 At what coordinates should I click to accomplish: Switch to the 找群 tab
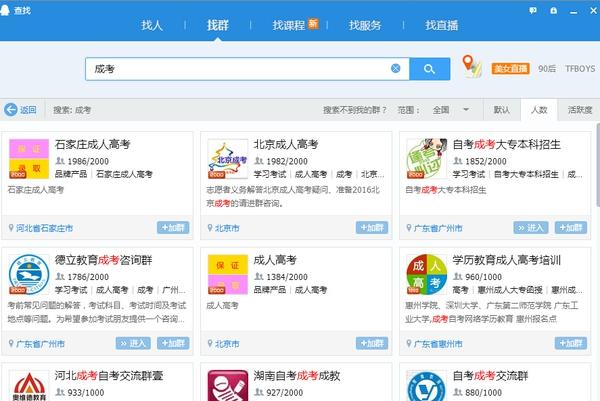(218, 25)
